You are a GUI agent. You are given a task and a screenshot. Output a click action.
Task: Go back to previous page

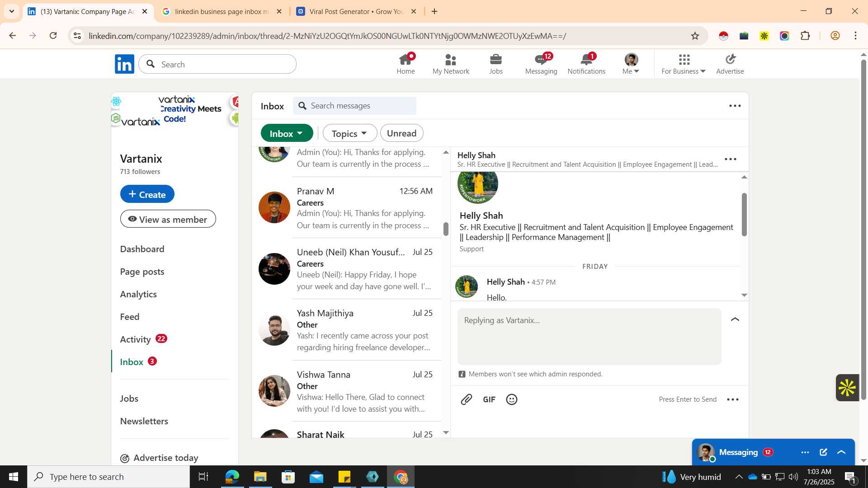pyautogui.click(x=12, y=36)
